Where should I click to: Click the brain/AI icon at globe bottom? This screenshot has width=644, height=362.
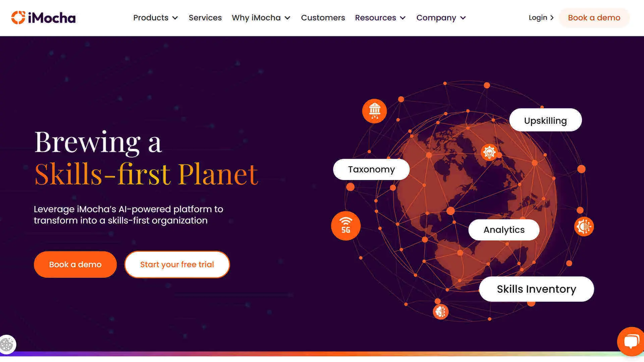[440, 312]
